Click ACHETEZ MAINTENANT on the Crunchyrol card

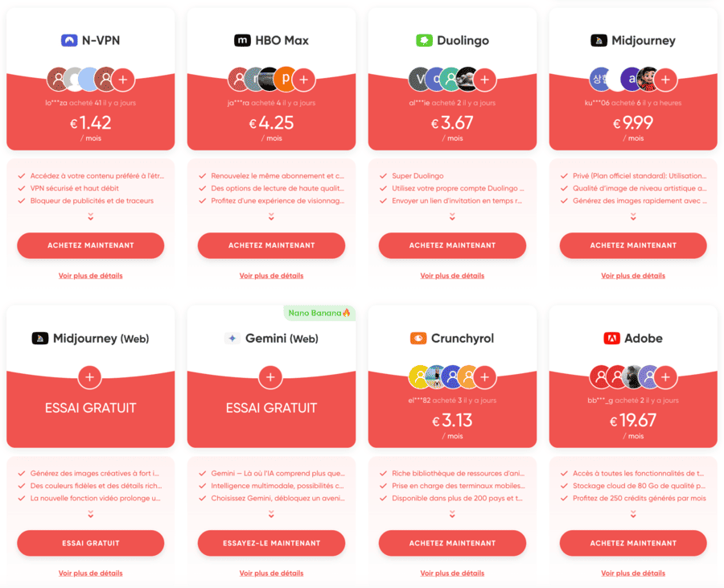coord(452,544)
